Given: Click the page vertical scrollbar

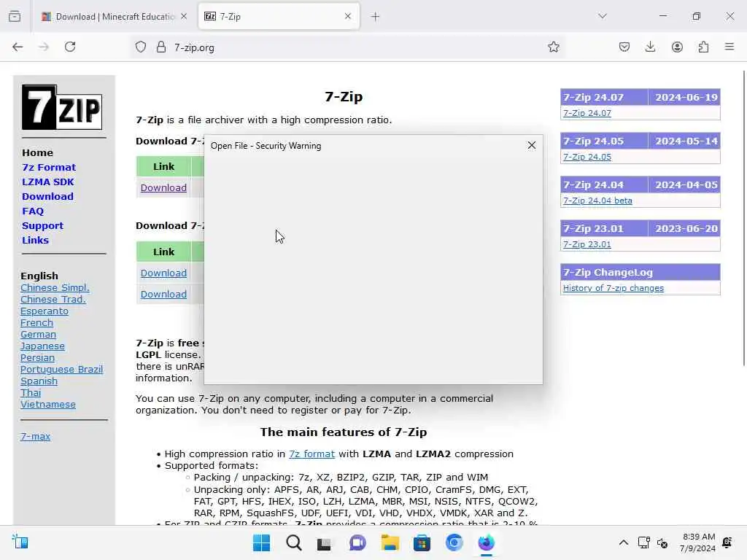Looking at the screenshot, I should 744,218.
